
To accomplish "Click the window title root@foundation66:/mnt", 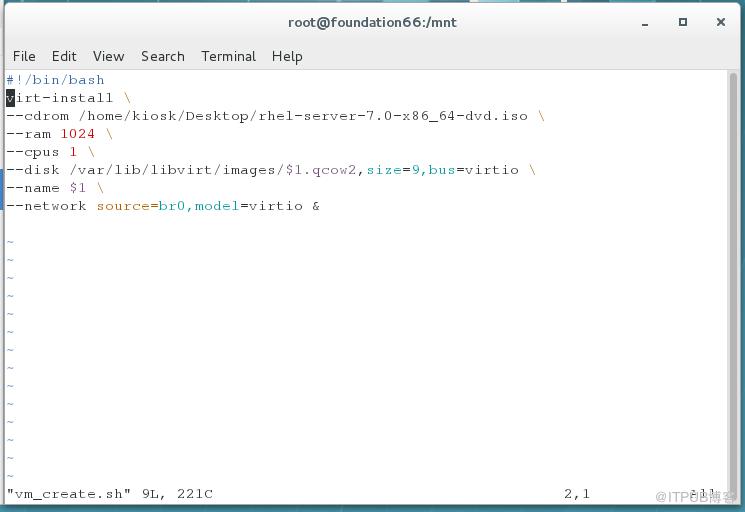I will [x=372, y=22].
